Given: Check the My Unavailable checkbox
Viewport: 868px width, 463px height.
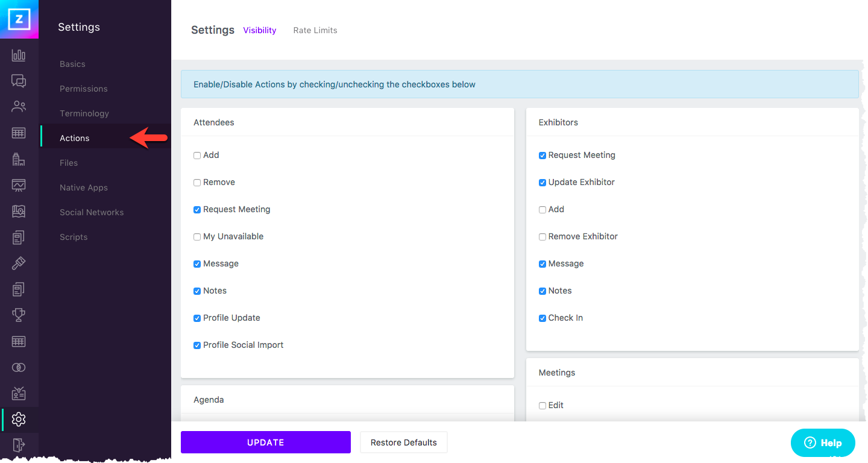Looking at the screenshot, I should [197, 237].
